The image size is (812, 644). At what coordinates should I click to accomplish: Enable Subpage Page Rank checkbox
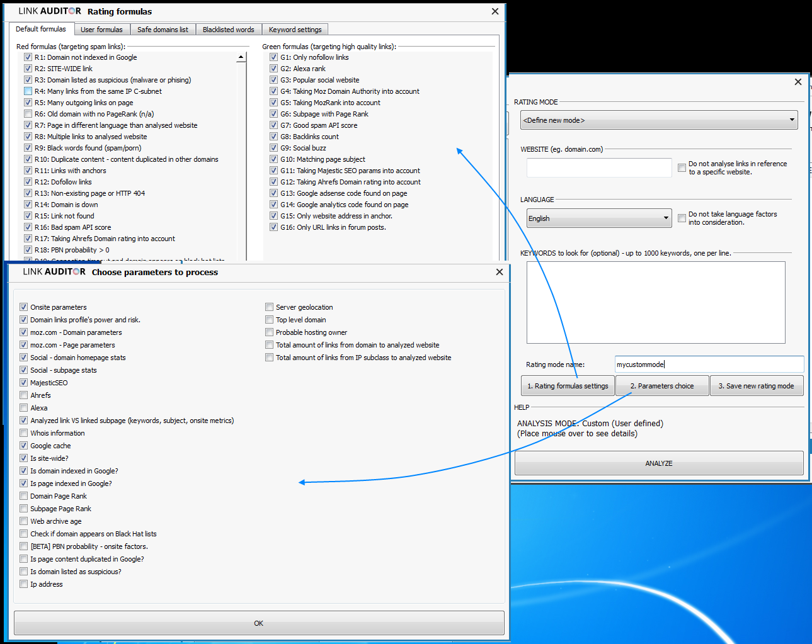[x=23, y=509]
